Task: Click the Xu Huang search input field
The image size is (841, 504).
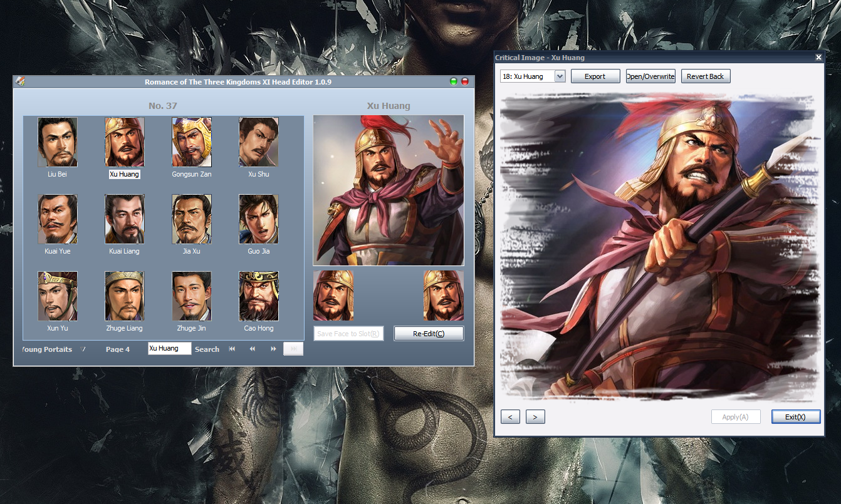Action: click(170, 349)
